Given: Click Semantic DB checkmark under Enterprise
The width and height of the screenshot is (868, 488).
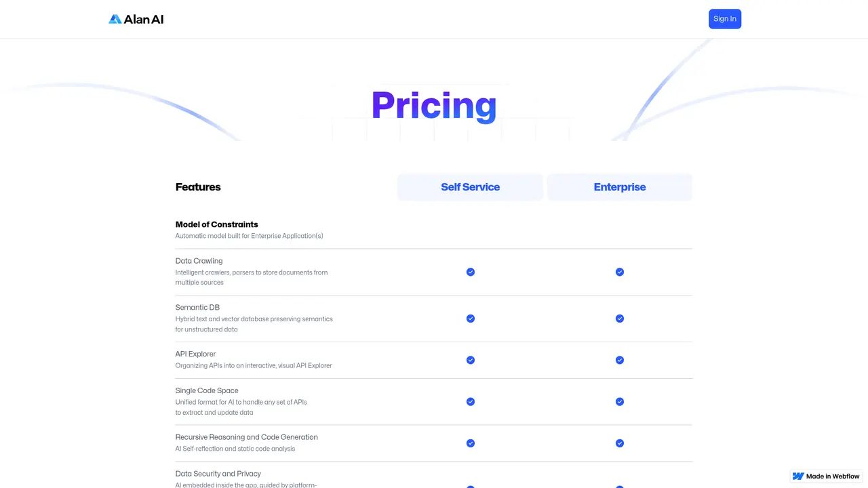Looking at the screenshot, I should click(x=620, y=319).
